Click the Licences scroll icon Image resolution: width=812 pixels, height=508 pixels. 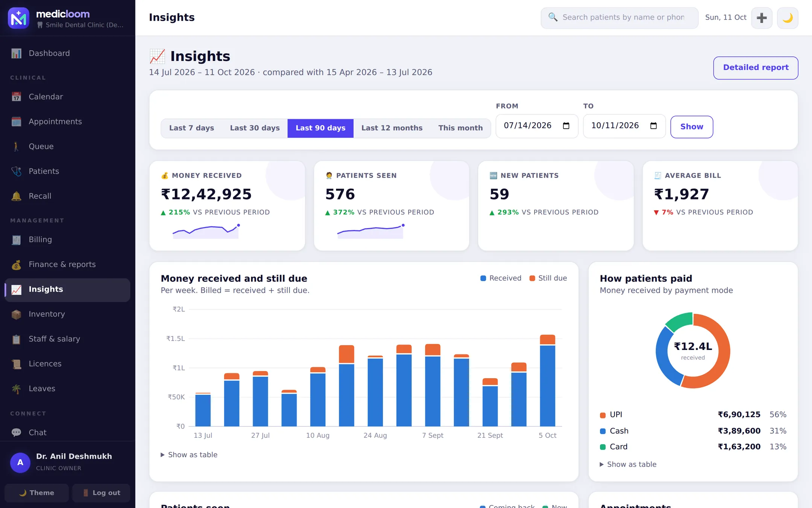(x=16, y=364)
